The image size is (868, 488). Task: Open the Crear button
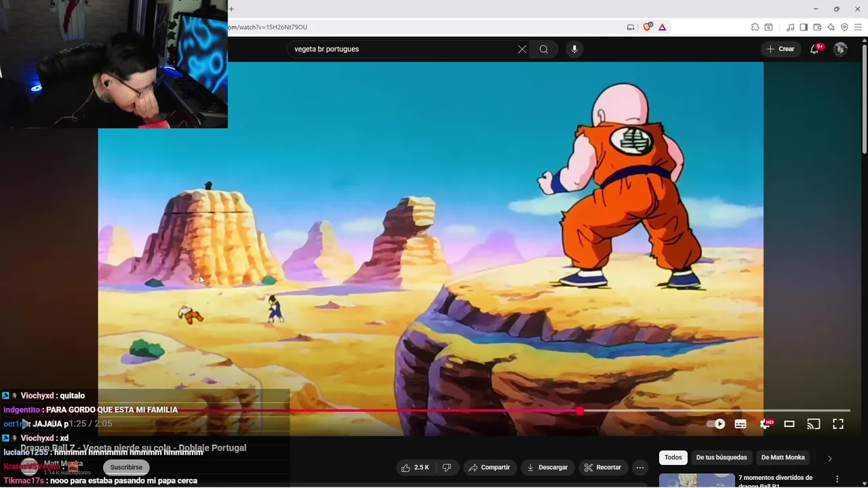coord(781,49)
